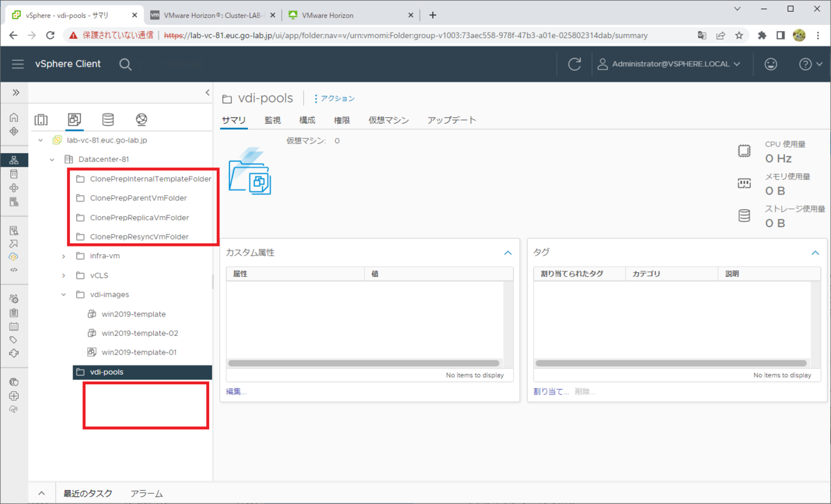Select the Inventory sidebar icon
The image size is (831, 504).
click(14, 160)
